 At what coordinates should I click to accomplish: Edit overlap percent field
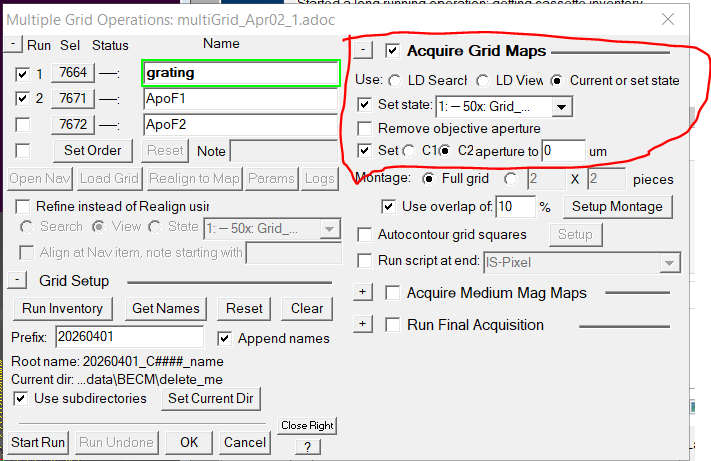click(x=515, y=207)
